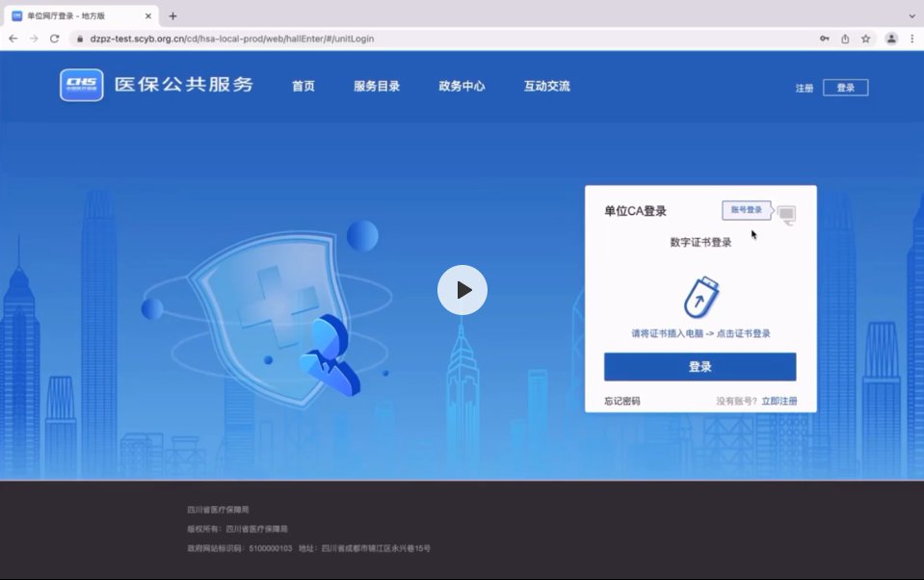Click the 单位CA登录 heading
This screenshot has height=580, width=924.
point(635,211)
